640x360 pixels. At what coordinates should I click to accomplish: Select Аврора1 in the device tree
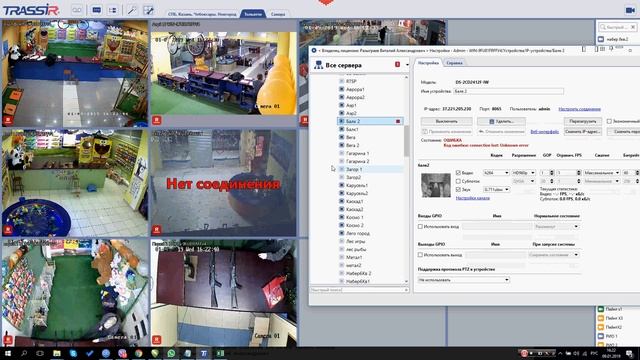(355, 89)
